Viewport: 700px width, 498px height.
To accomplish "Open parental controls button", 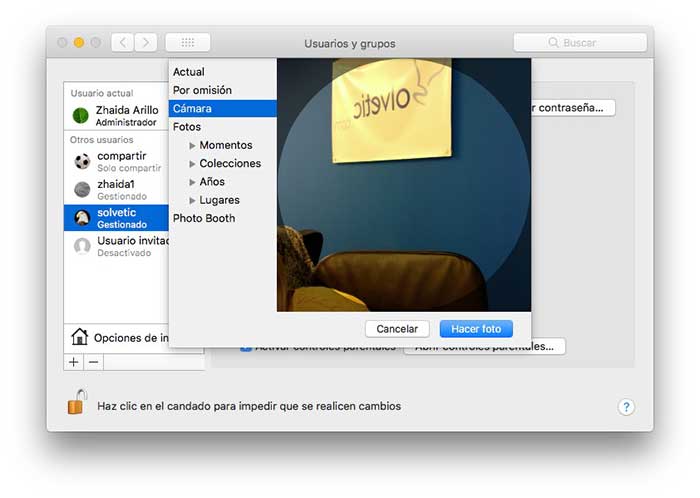I will click(x=484, y=347).
